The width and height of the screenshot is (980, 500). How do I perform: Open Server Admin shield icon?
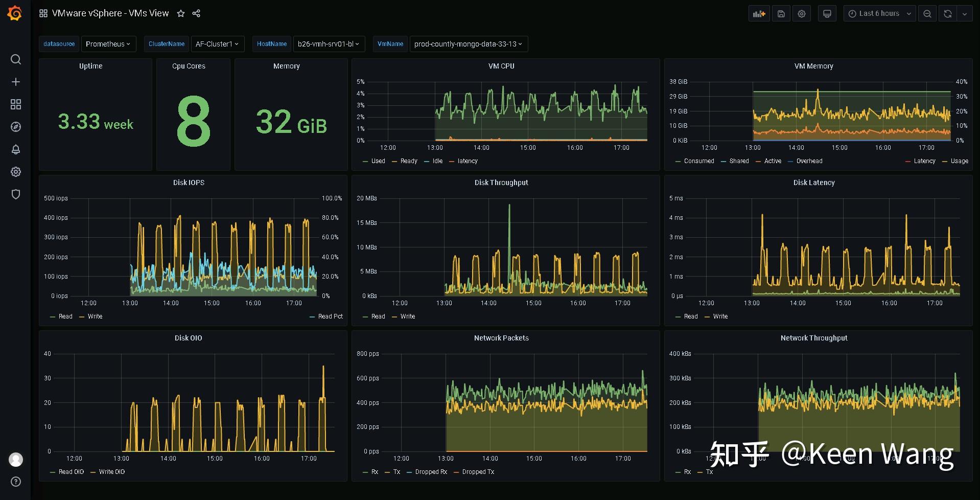pos(15,194)
